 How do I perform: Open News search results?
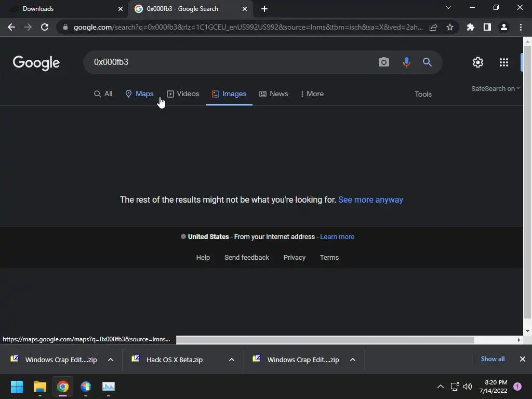pyautogui.click(x=273, y=94)
